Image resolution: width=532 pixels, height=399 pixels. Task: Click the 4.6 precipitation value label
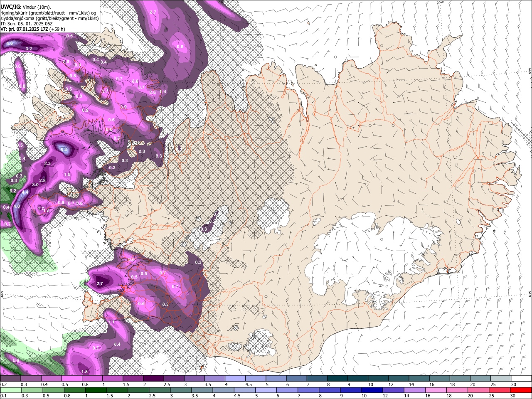tap(10, 43)
